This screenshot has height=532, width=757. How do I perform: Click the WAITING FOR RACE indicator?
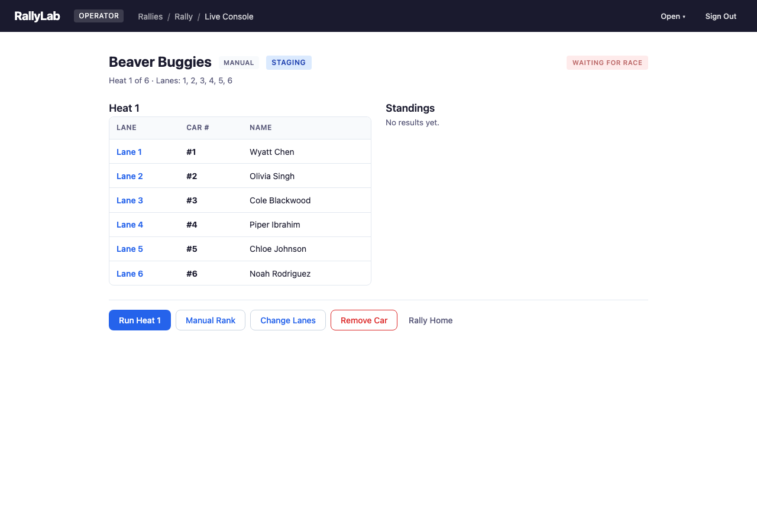tap(607, 62)
